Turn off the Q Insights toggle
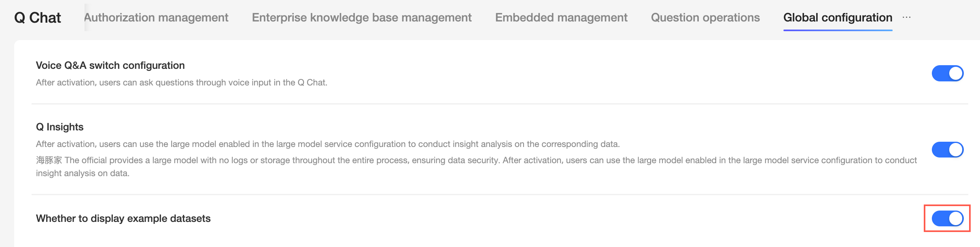This screenshot has height=247, width=980. click(x=947, y=149)
